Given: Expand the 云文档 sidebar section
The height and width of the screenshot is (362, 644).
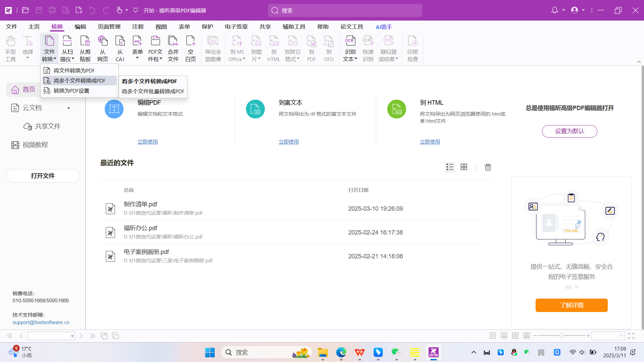Looking at the screenshot, I should [x=68, y=108].
